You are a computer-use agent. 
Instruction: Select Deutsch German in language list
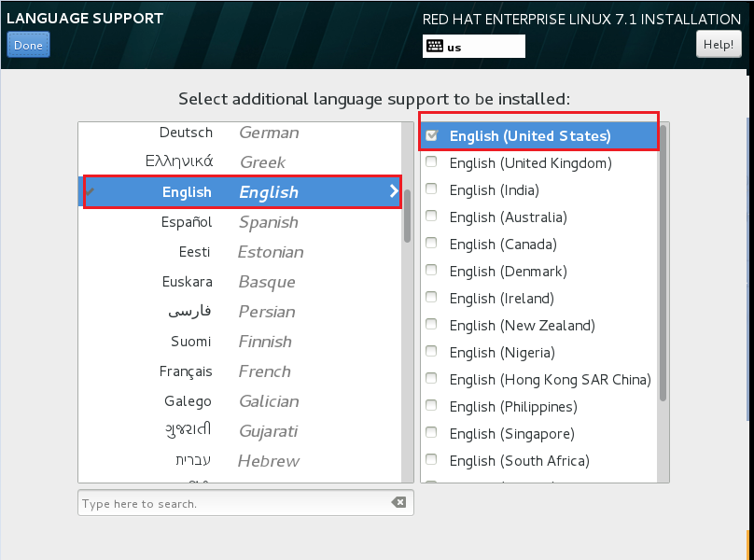[x=240, y=133]
